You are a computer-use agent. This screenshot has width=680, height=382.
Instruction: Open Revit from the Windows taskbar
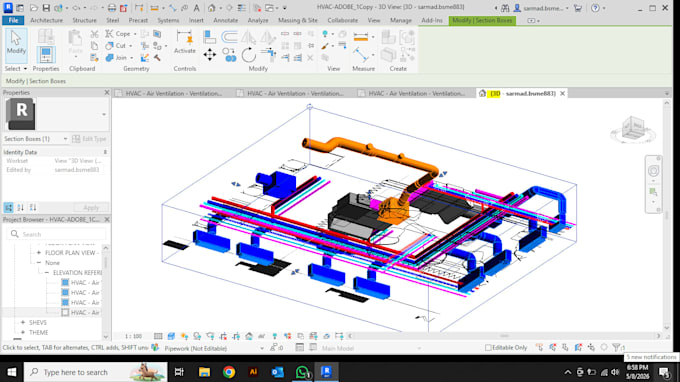click(326, 372)
